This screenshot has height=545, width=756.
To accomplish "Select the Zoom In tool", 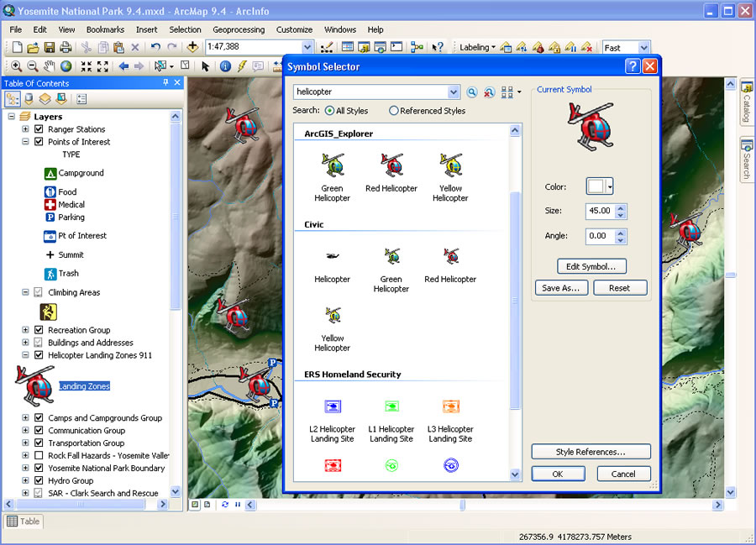I will [x=16, y=66].
